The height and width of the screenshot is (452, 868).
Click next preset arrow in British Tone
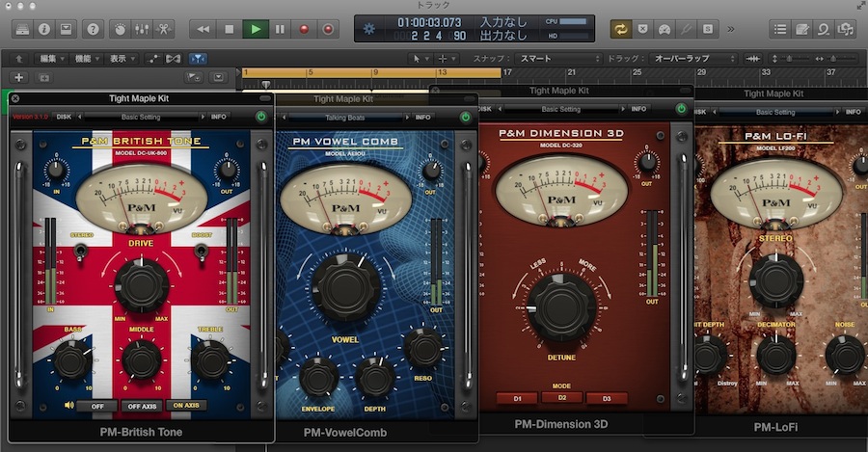[203, 117]
